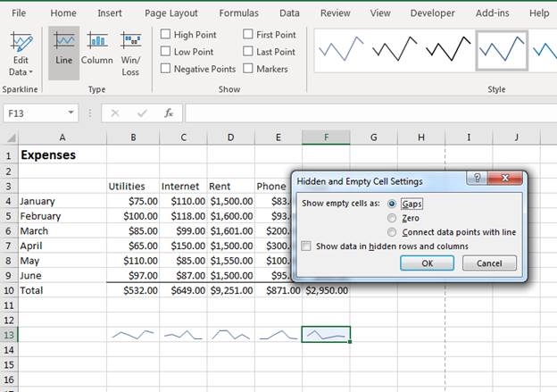This screenshot has height=392, width=557.
Task: Select the Line sparkline type
Action: click(64, 53)
